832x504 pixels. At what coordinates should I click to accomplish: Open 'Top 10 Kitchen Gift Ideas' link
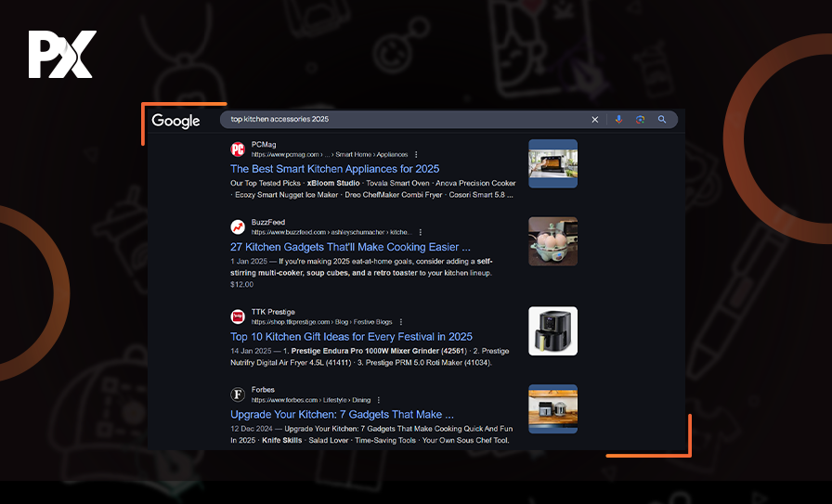click(351, 337)
